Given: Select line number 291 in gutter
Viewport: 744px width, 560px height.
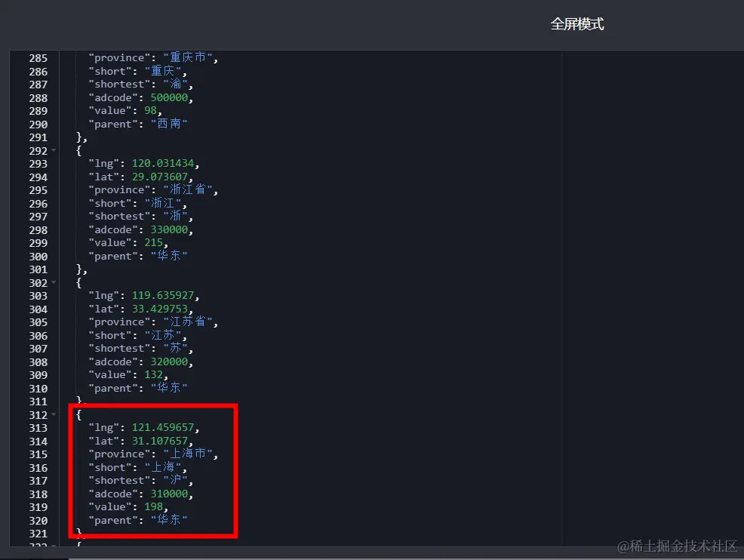Looking at the screenshot, I should 38,137.
